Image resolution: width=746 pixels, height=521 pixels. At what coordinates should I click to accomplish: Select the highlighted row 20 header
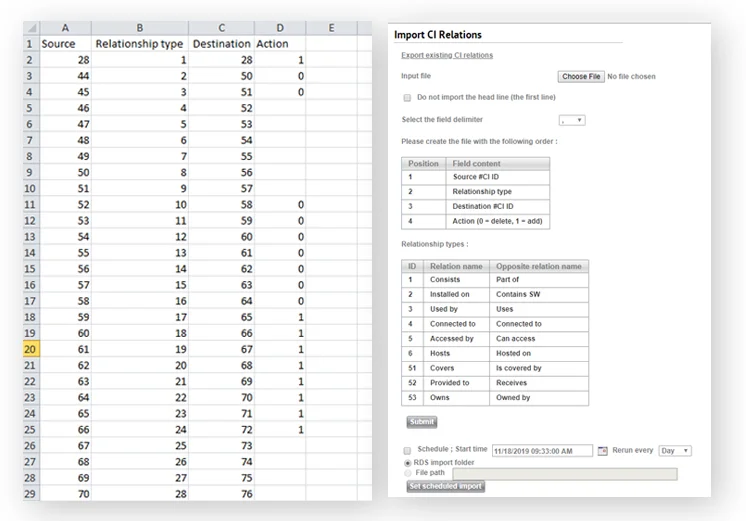click(29, 350)
